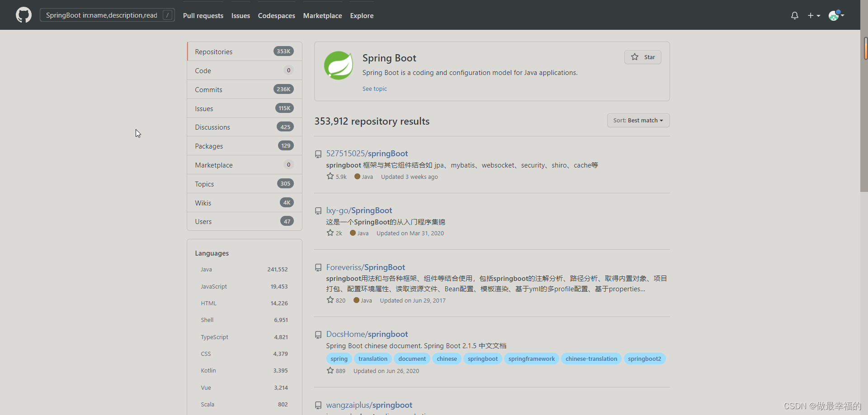Click the 889 stars icon
The height and width of the screenshot is (415, 868).
pos(330,370)
